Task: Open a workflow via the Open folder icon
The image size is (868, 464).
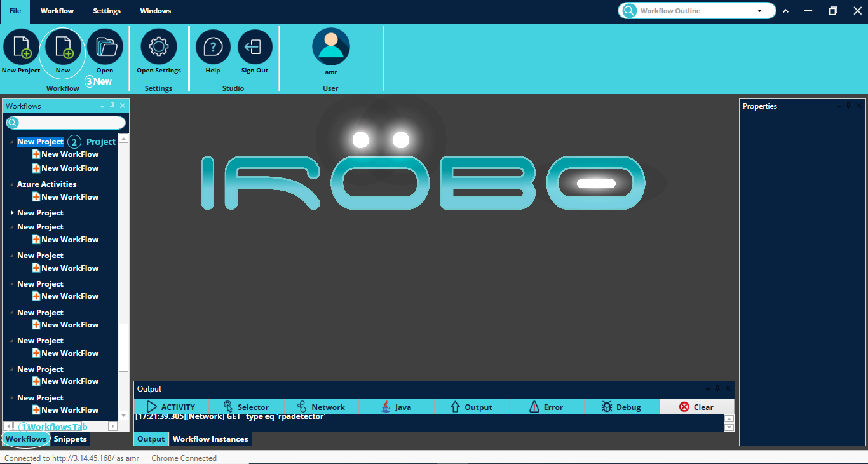Action: tap(105, 48)
